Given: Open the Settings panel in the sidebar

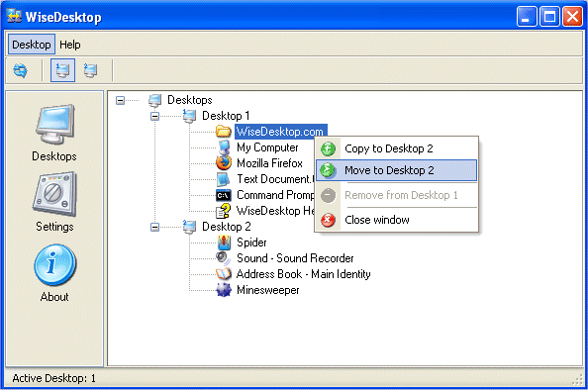Looking at the screenshot, I should pyautogui.click(x=54, y=202).
